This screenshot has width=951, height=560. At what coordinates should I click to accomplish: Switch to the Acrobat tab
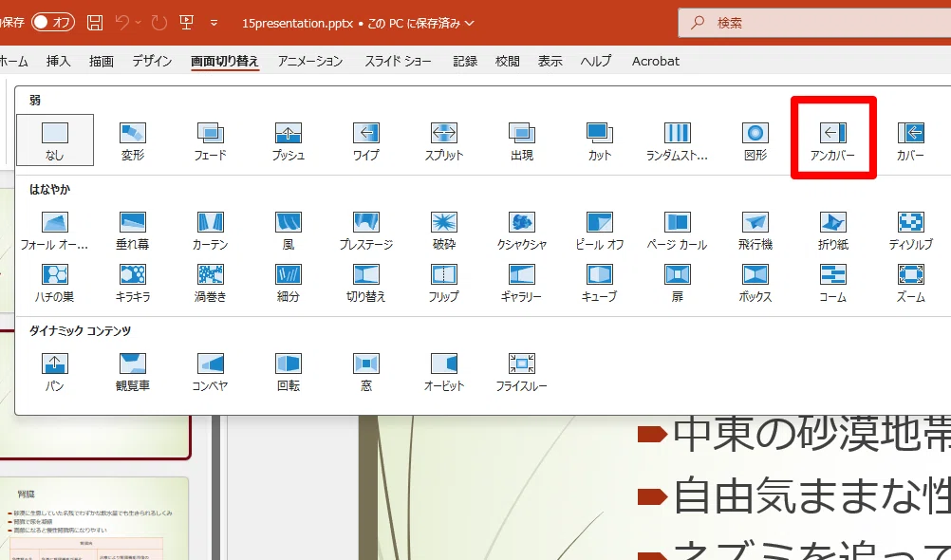coord(656,62)
